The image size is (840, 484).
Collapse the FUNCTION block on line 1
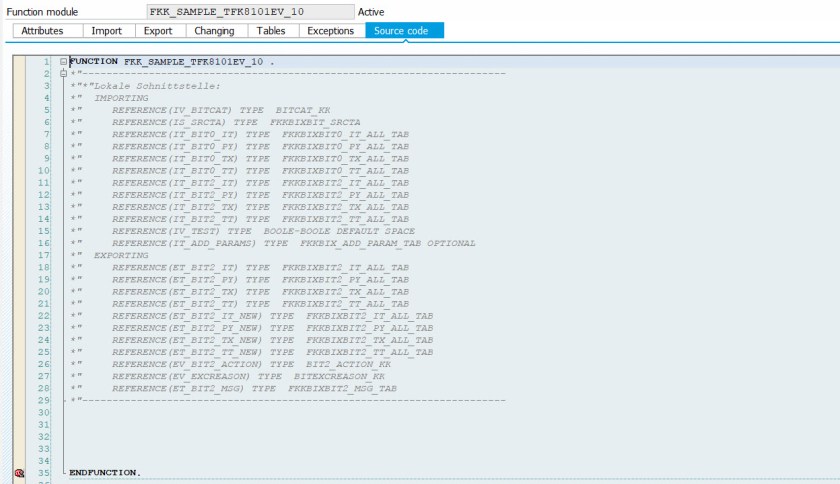coord(63,62)
